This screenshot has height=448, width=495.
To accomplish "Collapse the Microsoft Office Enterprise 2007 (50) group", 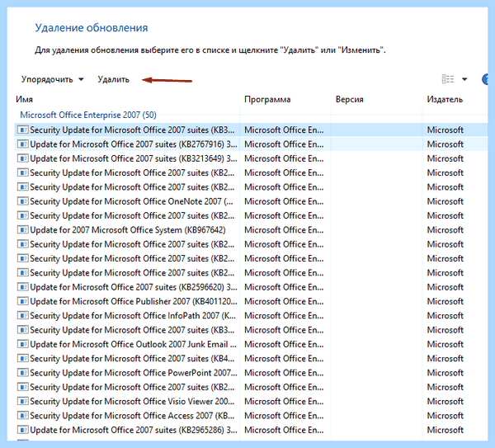I will pos(88,115).
